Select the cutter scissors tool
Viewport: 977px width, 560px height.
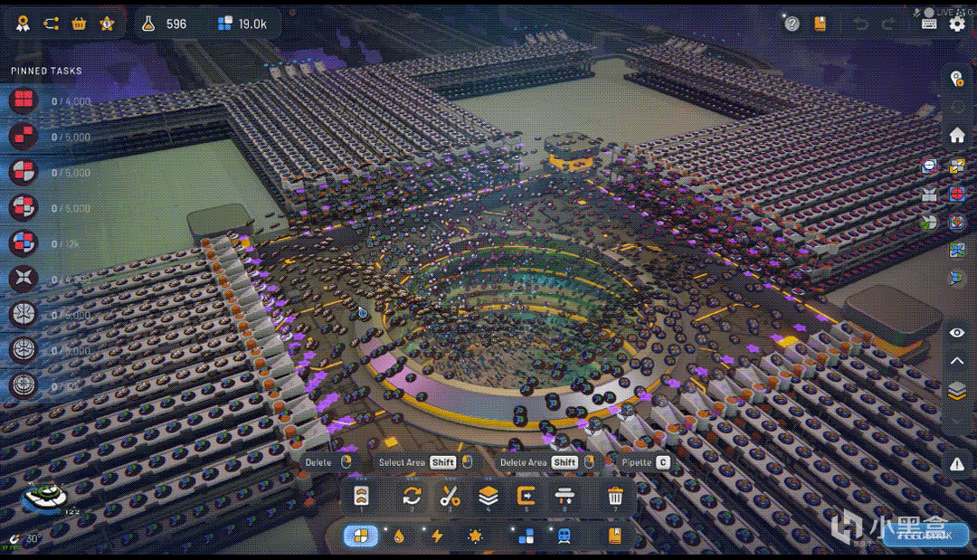click(x=450, y=497)
